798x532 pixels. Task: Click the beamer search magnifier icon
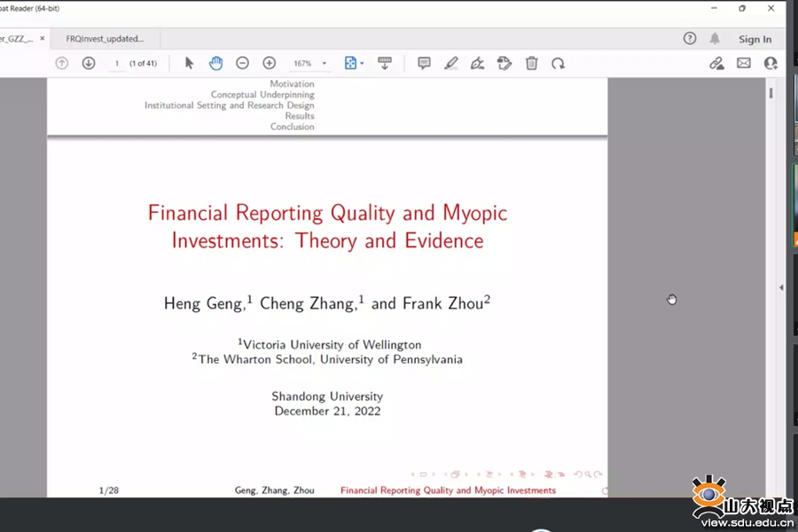pyautogui.click(x=588, y=474)
